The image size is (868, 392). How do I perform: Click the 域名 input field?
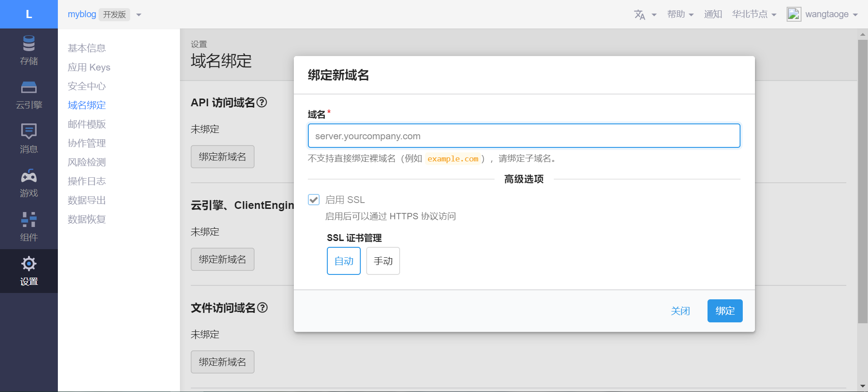click(524, 136)
